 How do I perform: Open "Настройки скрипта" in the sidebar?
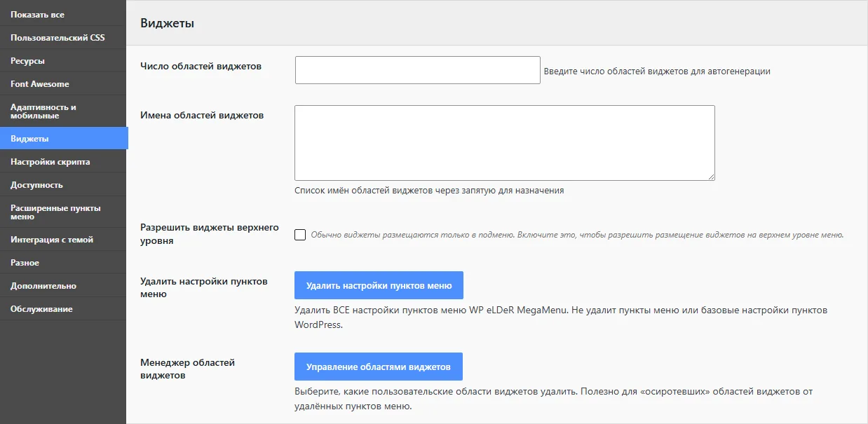coord(63,162)
